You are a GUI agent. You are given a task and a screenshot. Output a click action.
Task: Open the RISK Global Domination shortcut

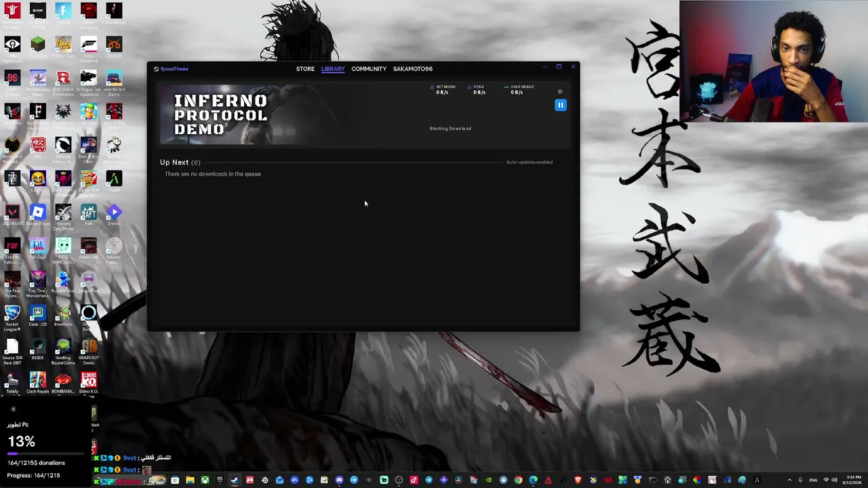click(63, 82)
